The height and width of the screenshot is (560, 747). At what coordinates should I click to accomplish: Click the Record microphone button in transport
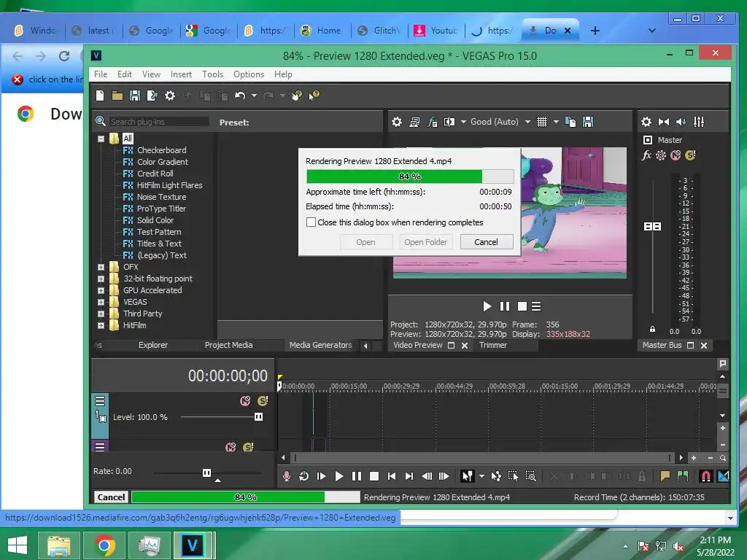[286, 476]
